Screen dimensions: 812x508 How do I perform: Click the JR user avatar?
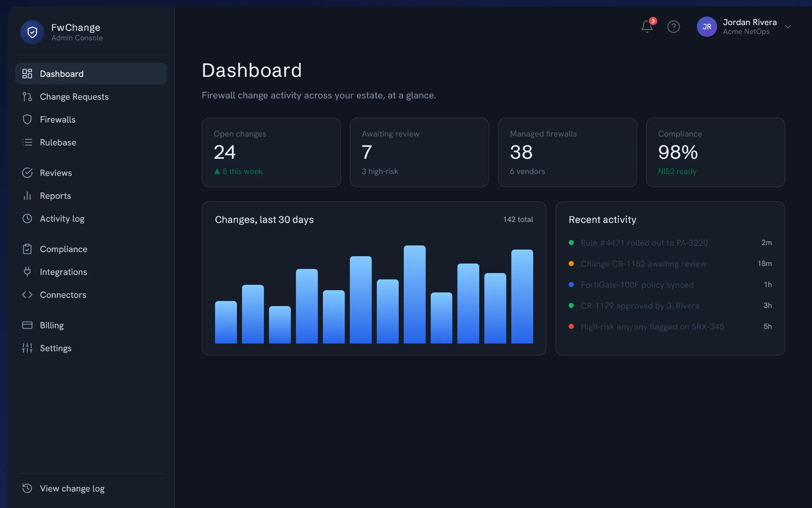[707, 27]
